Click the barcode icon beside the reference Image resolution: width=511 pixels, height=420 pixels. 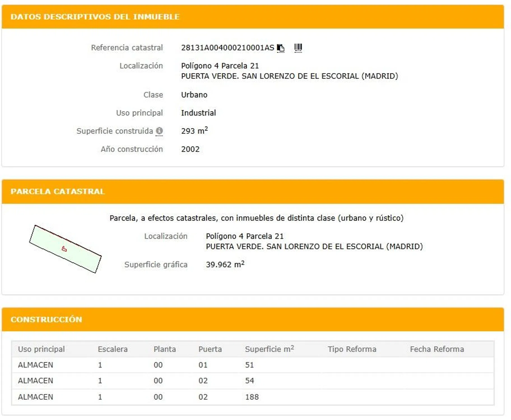[298, 48]
